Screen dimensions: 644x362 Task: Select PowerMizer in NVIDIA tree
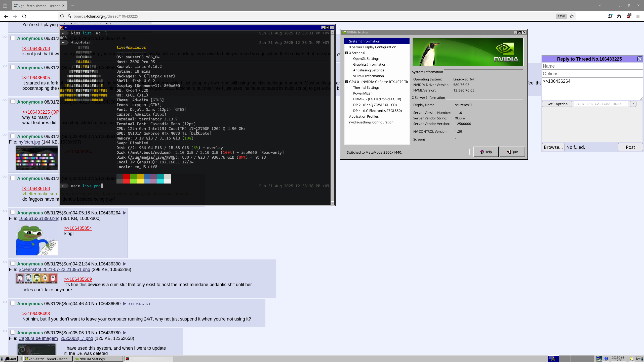point(363,93)
